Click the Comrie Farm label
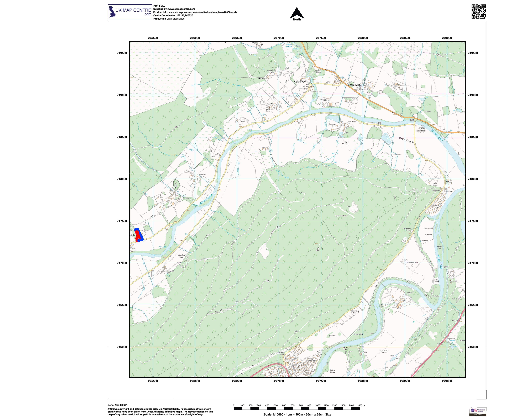This screenshot has width=507, height=420. [x=332, y=124]
